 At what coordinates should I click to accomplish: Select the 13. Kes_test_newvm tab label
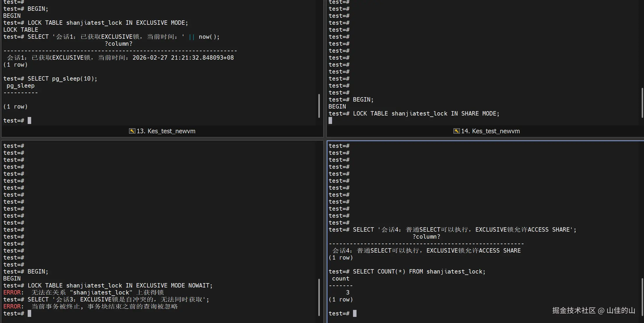point(166,131)
